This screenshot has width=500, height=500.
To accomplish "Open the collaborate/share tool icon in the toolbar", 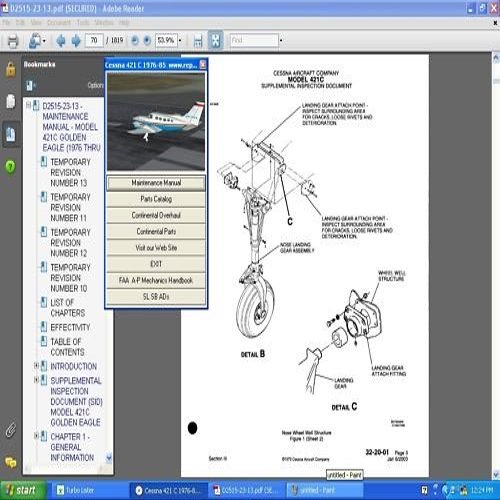I will (x=35, y=41).
